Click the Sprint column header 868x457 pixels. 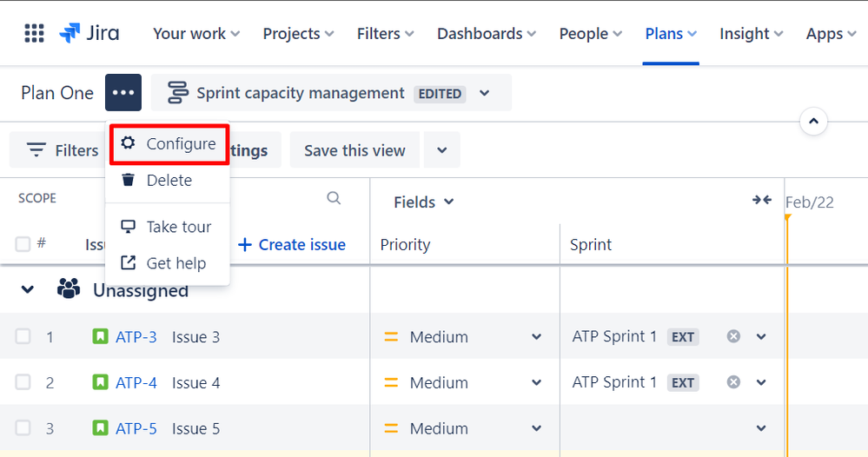(x=591, y=244)
